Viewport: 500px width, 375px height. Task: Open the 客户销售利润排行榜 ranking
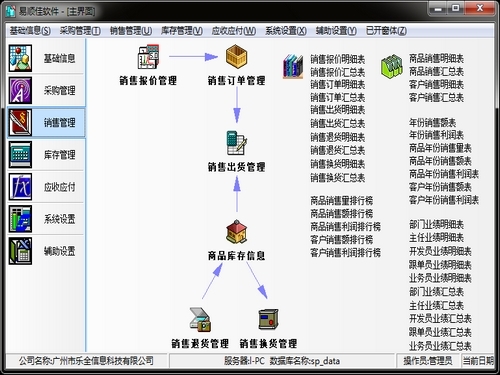click(x=345, y=253)
